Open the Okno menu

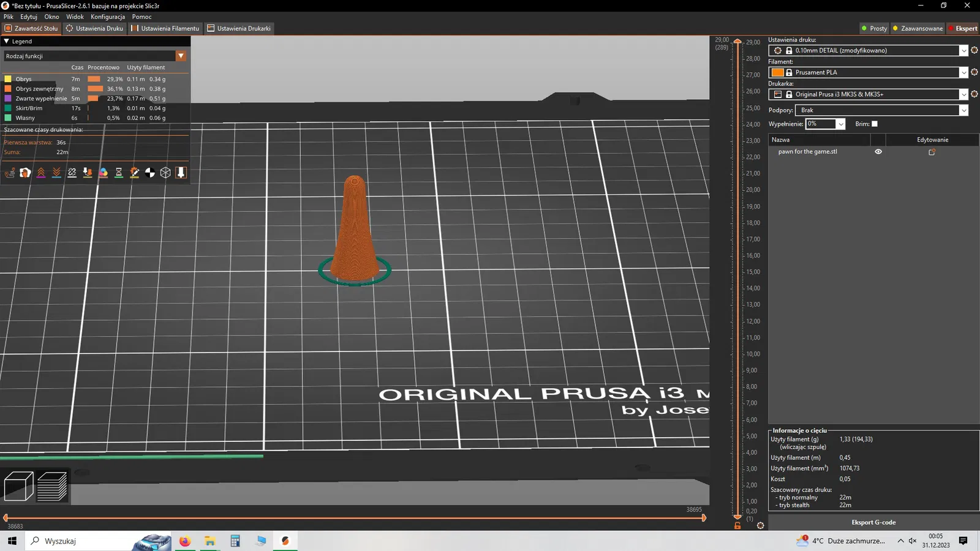coord(51,17)
